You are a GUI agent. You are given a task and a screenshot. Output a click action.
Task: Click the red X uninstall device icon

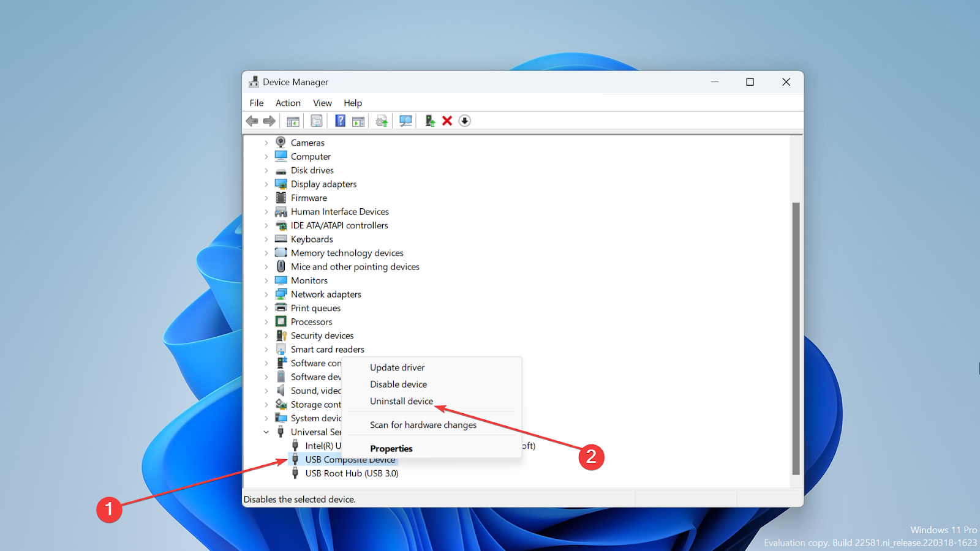(x=447, y=121)
